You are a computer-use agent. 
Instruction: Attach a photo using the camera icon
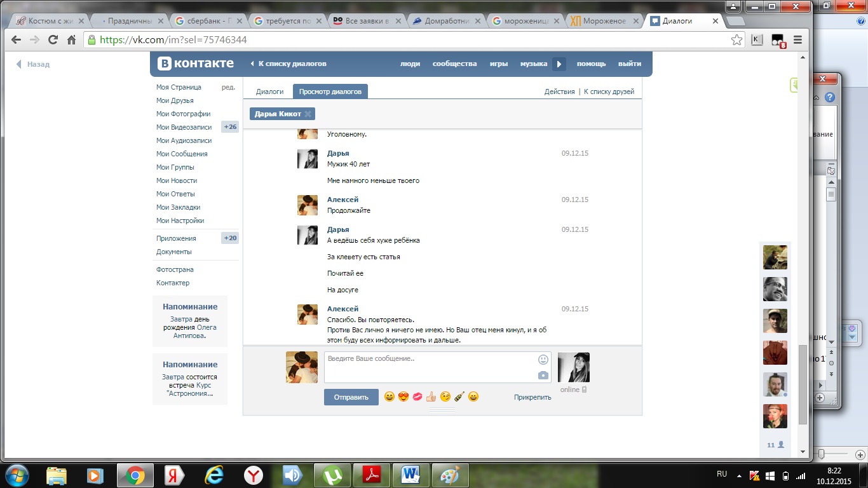tap(543, 376)
